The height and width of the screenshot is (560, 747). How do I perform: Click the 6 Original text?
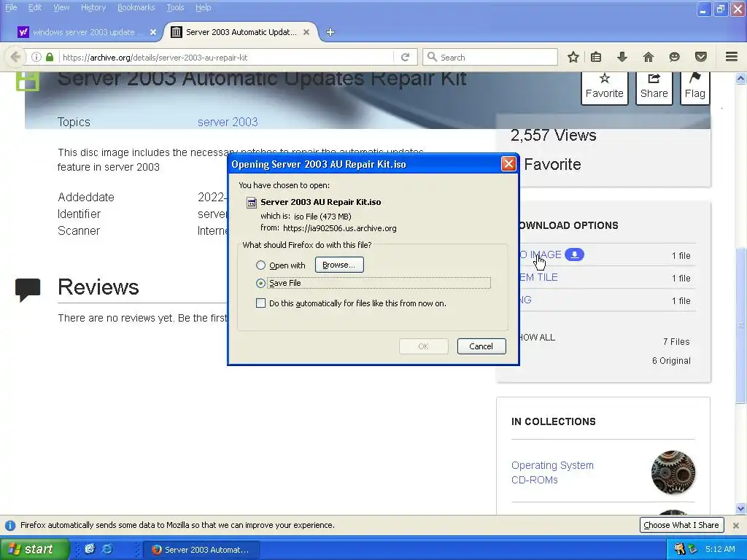[671, 360]
